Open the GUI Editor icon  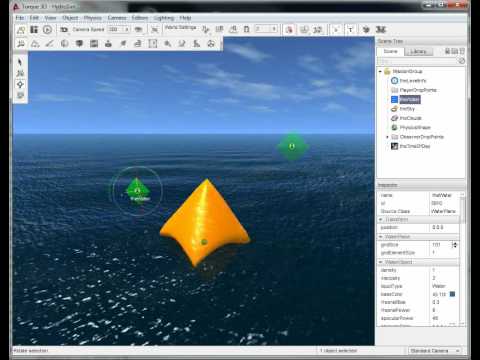coord(34,30)
